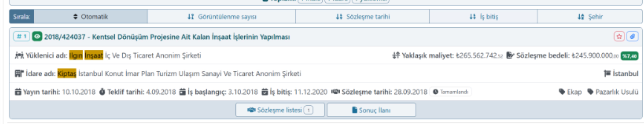Screen dimensions: 644x124
Task: Click the tag icon next to Pazarlık Usulü
Action: point(590,92)
